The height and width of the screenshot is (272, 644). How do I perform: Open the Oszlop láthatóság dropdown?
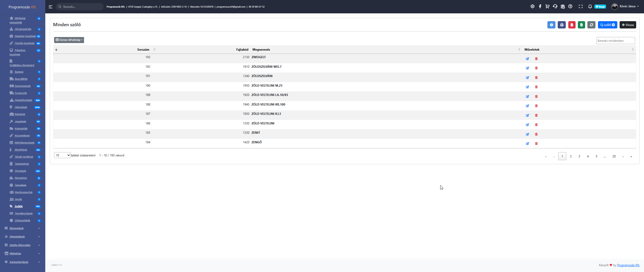tap(69, 40)
